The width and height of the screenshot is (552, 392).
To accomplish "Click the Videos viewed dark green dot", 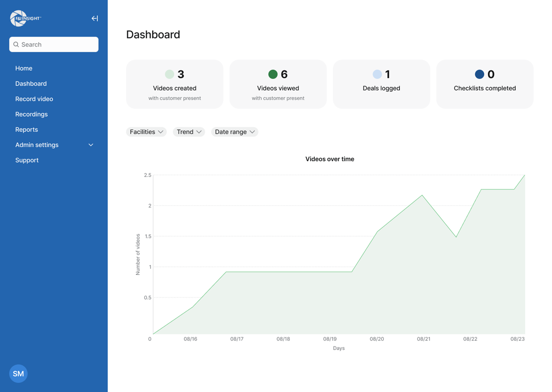I will point(273,74).
